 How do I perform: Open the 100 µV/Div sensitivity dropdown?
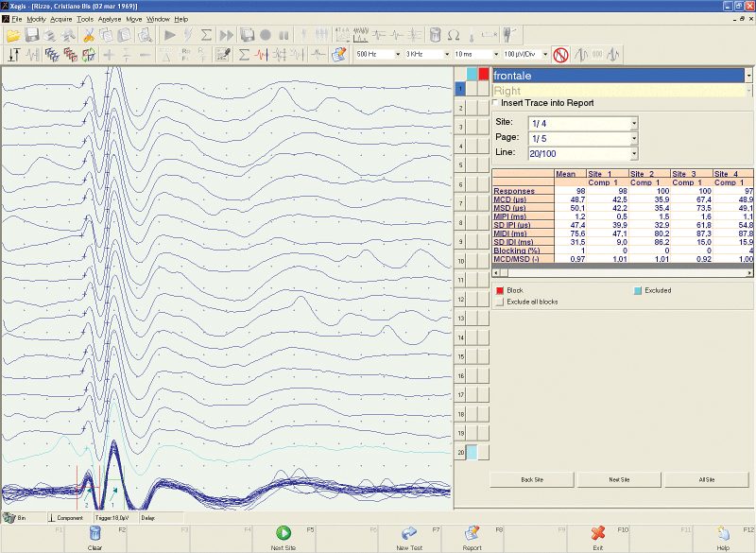click(x=543, y=55)
